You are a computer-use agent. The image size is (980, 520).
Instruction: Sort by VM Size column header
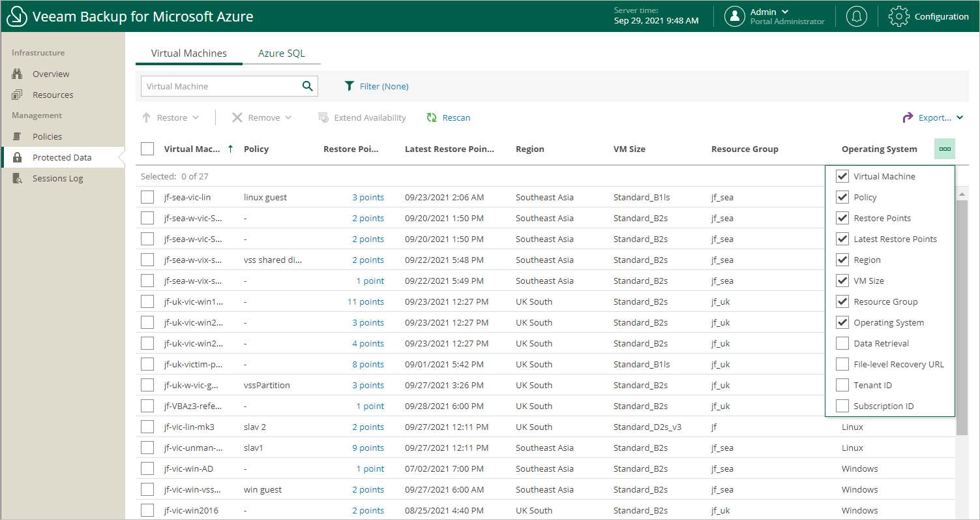click(629, 149)
